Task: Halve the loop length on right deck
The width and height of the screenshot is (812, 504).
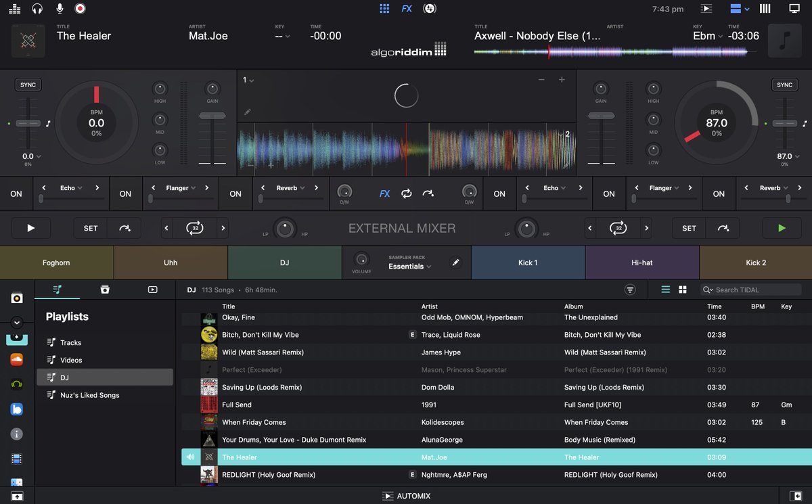Action: [x=591, y=228]
